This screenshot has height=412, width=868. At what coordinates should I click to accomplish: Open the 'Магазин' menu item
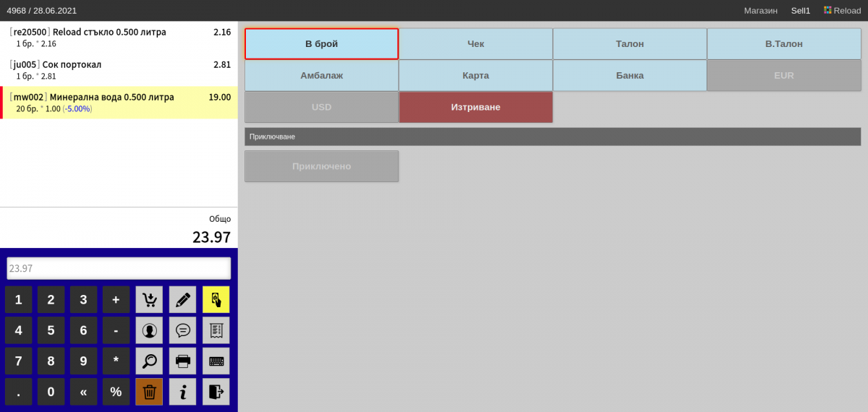(x=761, y=11)
